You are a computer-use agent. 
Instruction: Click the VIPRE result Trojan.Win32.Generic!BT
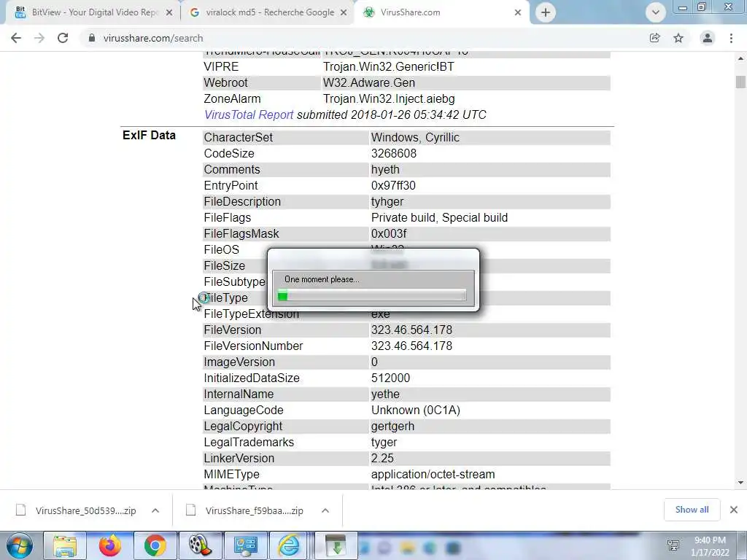(x=389, y=66)
